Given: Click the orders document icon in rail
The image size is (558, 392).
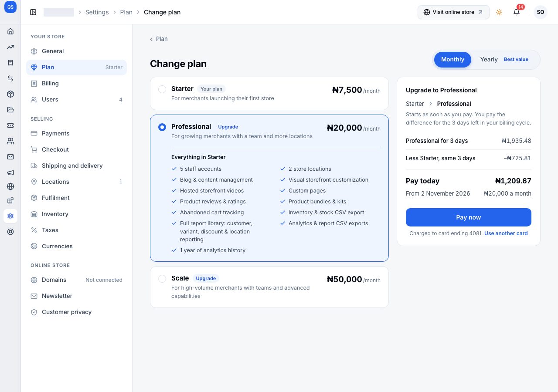Looking at the screenshot, I should click(x=10, y=63).
